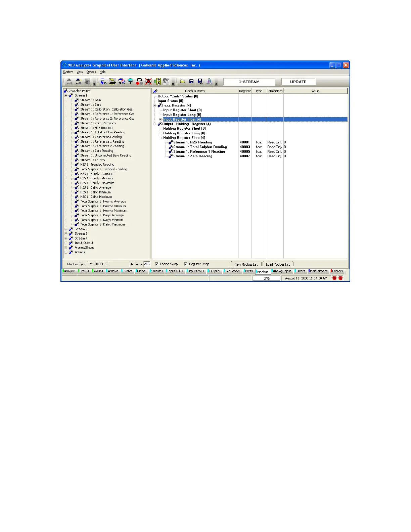
Task: Click the application icon in the title bar
Action: point(64,65)
